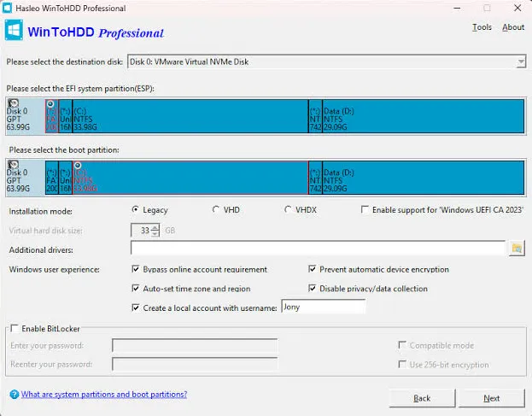This screenshot has width=532, height=416.
Task: Increase virtual hard disk size stepper
Action: (155, 227)
